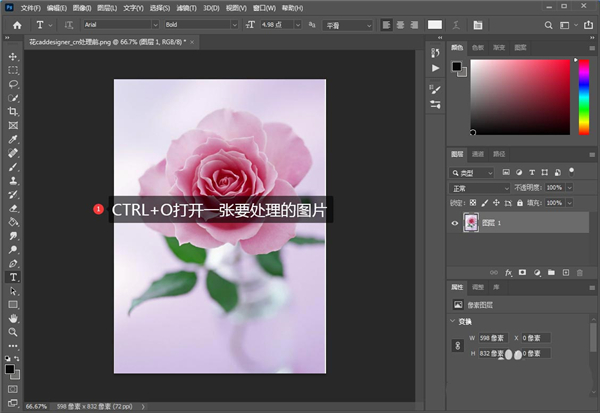Open the 正常 blend mode dropdown

[x=480, y=187]
